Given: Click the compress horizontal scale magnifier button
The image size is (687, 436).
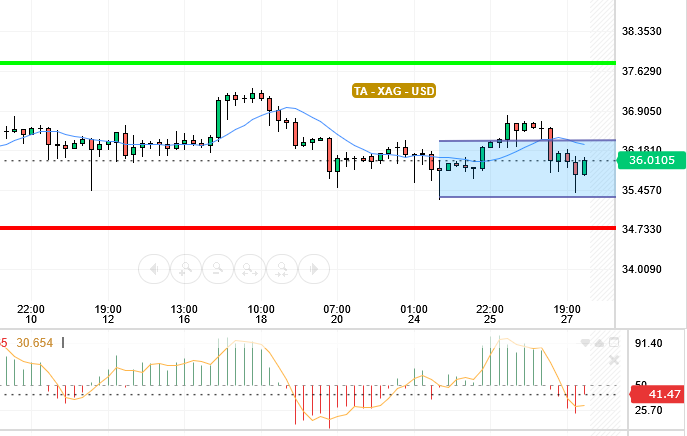Looking at the screenshot, I should point(282,269).
